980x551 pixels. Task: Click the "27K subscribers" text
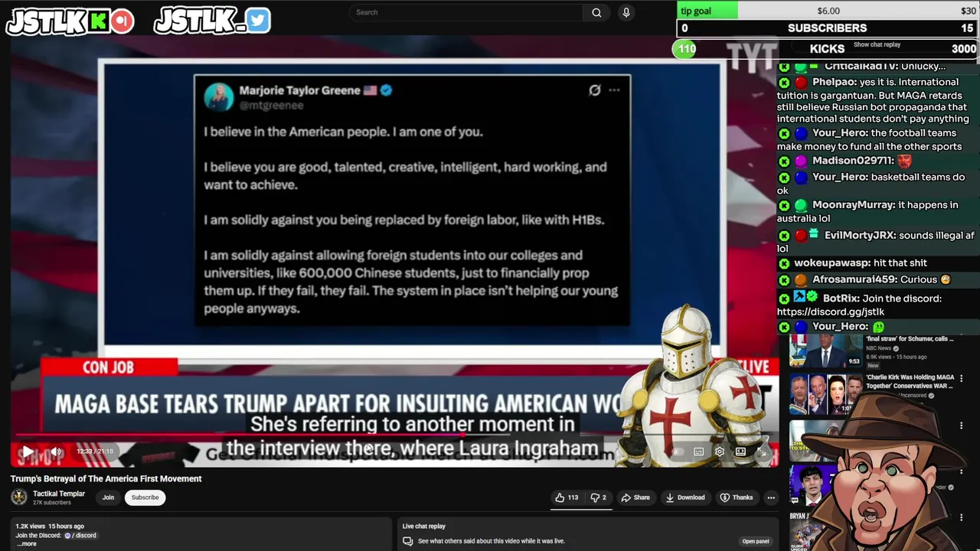click(52, 503)
